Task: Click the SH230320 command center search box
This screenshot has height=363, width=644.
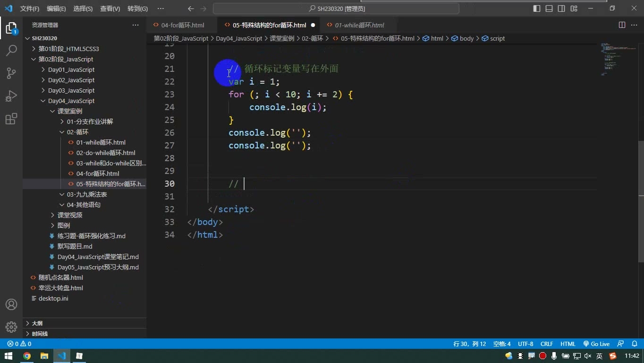Action: pyautogui.click(x=336, y=9)
